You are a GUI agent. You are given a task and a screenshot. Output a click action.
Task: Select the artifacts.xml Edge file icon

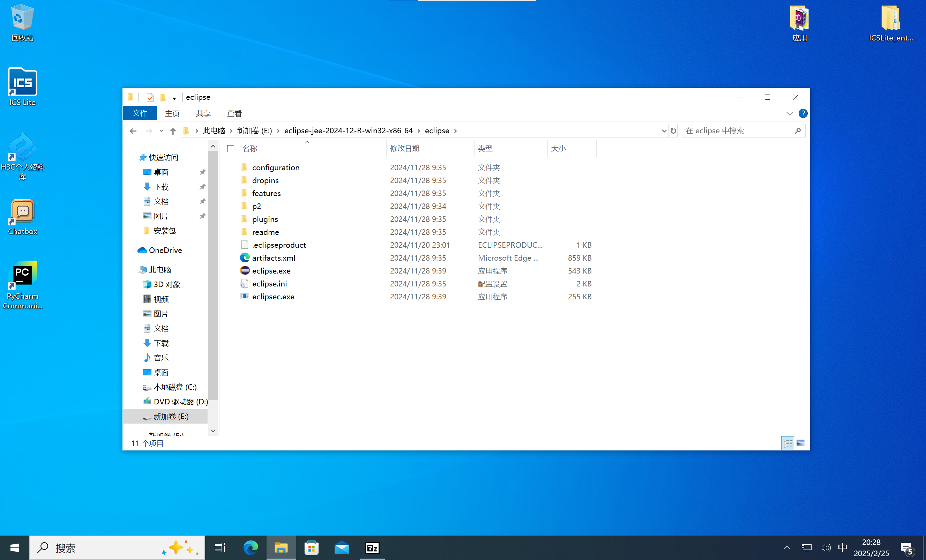coord(245,258)
